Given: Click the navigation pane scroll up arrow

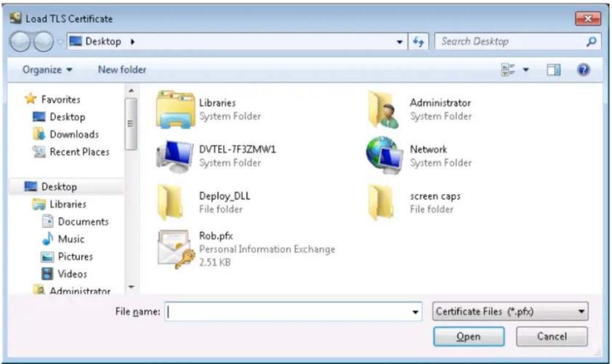Looking at the screenshot, I should click(x=131, y=91).
